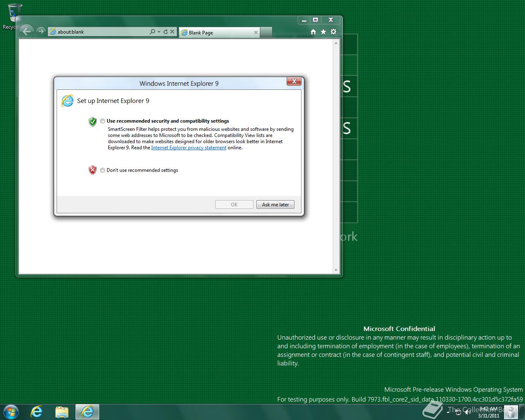Select Use recommended security and compatibility settings
The image size is (525, 420).
click(103, 121)
